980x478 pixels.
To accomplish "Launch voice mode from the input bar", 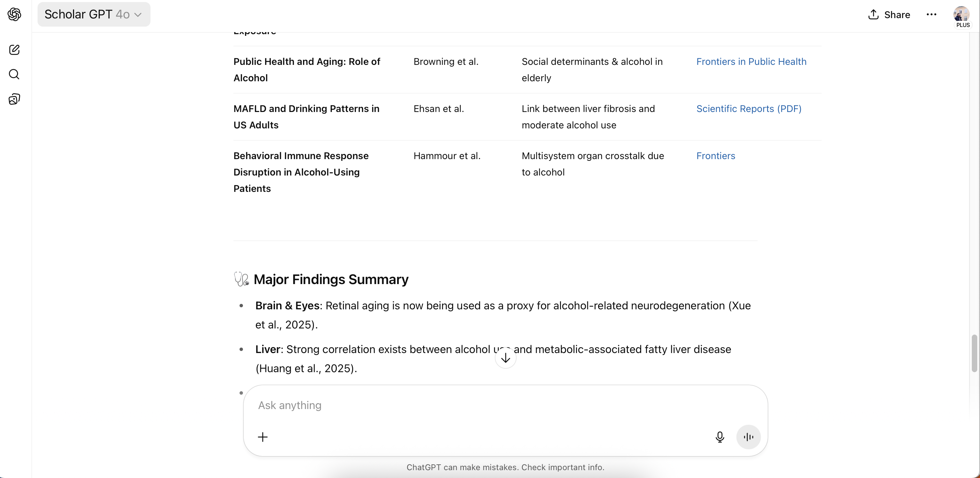I will (748, 437).
